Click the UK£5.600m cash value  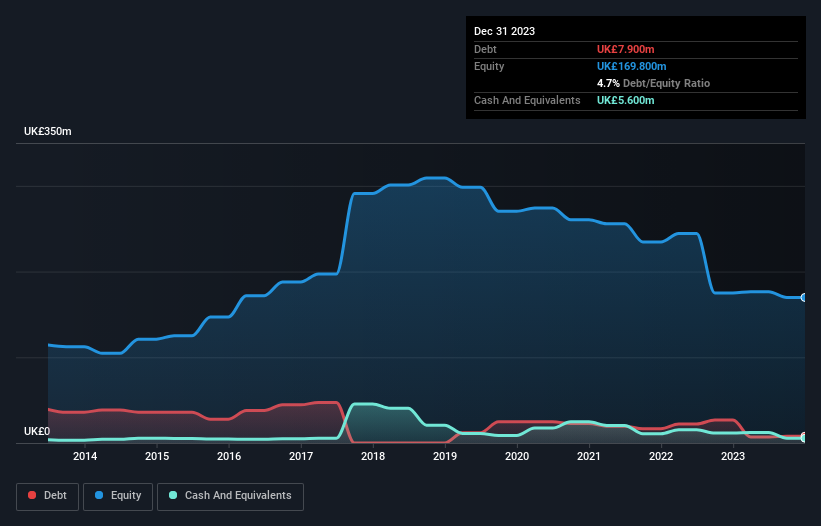point(626,100)
